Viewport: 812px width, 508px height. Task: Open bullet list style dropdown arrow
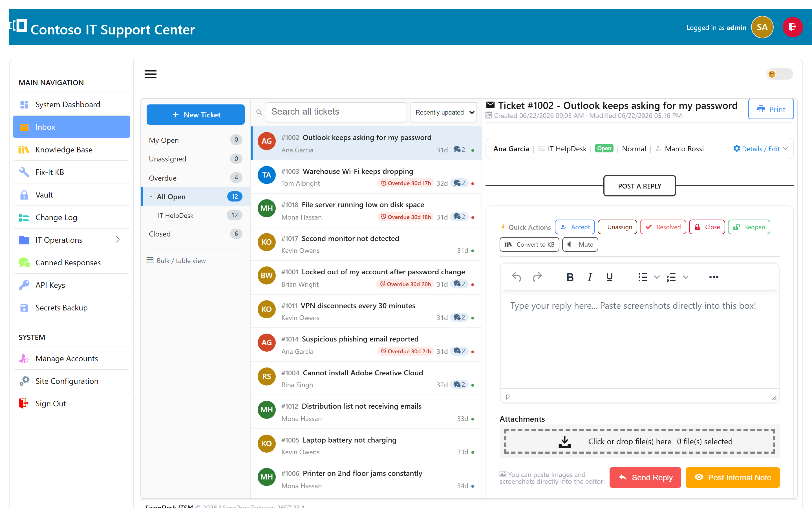tap(657, 277)
